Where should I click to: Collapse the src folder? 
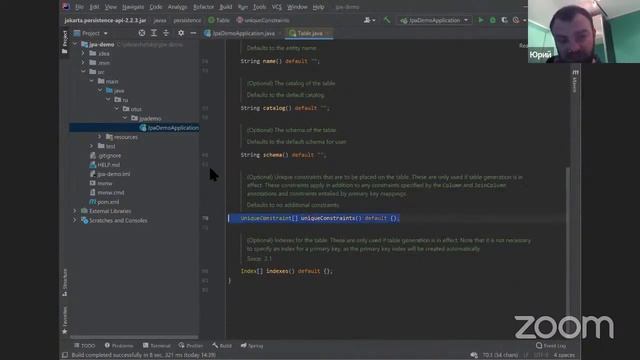83,72
